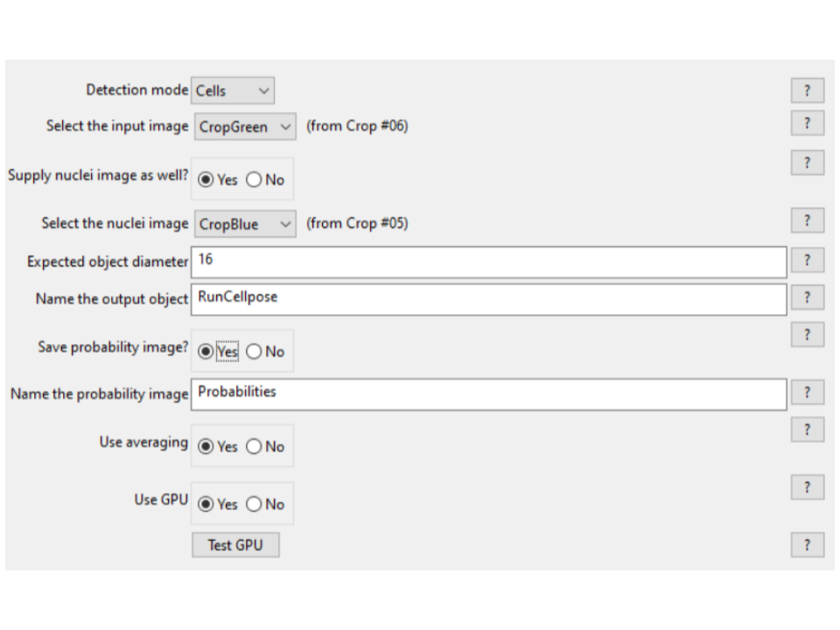Screen dimensions: 840x630
Task: Click help button for Detection mode
Action: (807, 90)
